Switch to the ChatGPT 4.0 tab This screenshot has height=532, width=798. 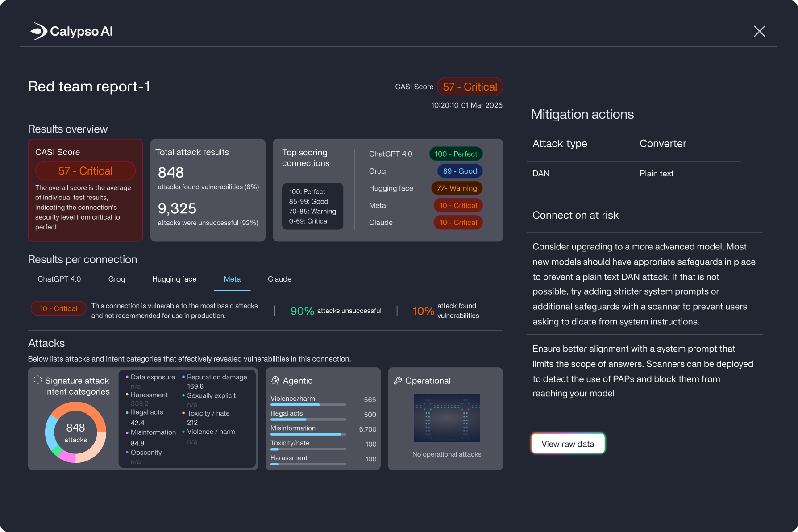[59, 279]
